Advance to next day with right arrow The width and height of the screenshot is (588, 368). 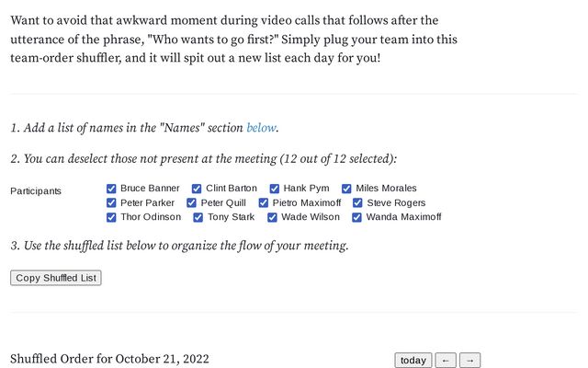pyautogui.click(x=469, y=361)
